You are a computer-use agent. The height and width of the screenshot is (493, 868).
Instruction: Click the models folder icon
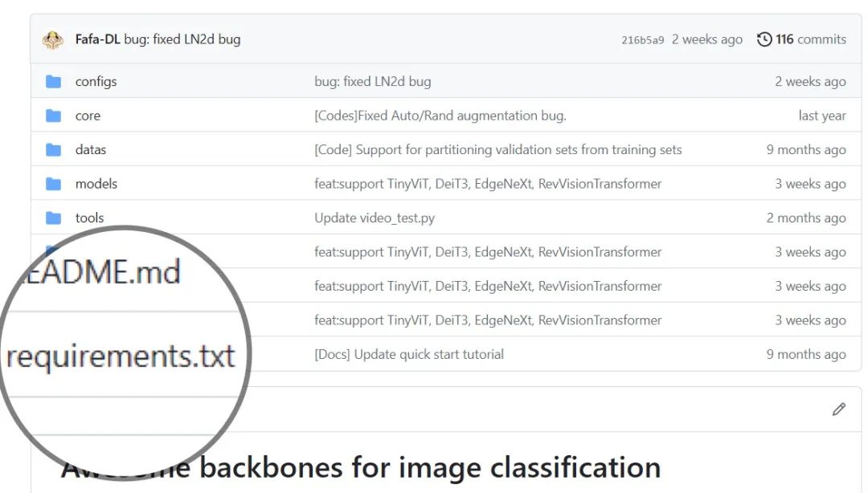[x=53, y=184]
